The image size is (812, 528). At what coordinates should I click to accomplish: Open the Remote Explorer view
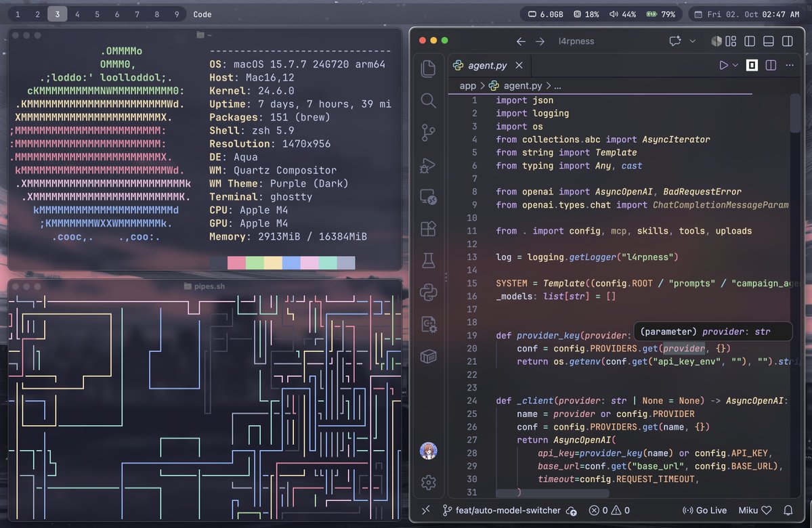[428, 197]
